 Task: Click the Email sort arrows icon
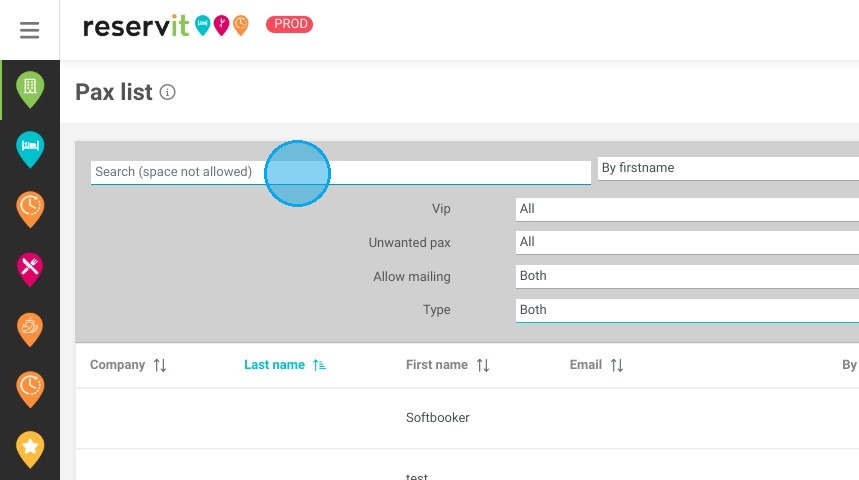pos(617,365)
